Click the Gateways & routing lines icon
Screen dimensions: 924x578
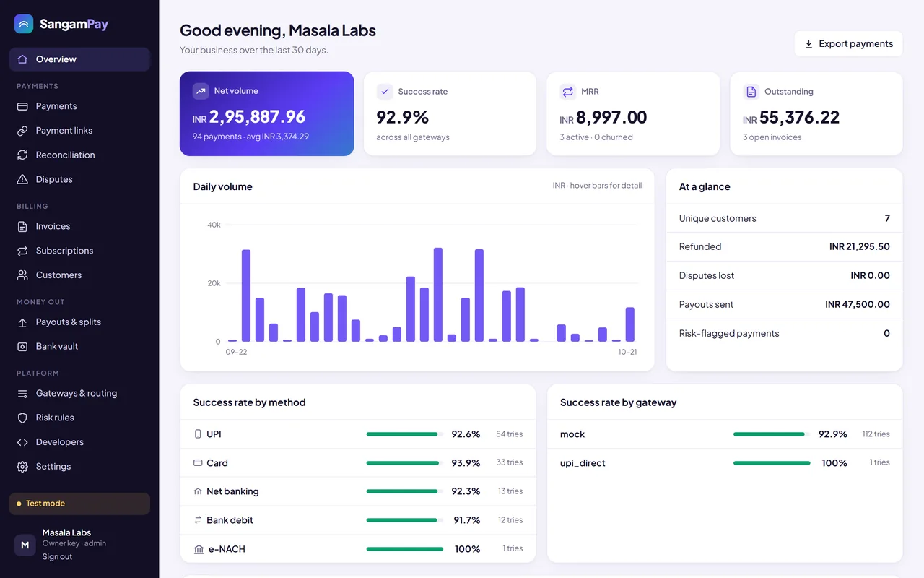coord(22,394)
